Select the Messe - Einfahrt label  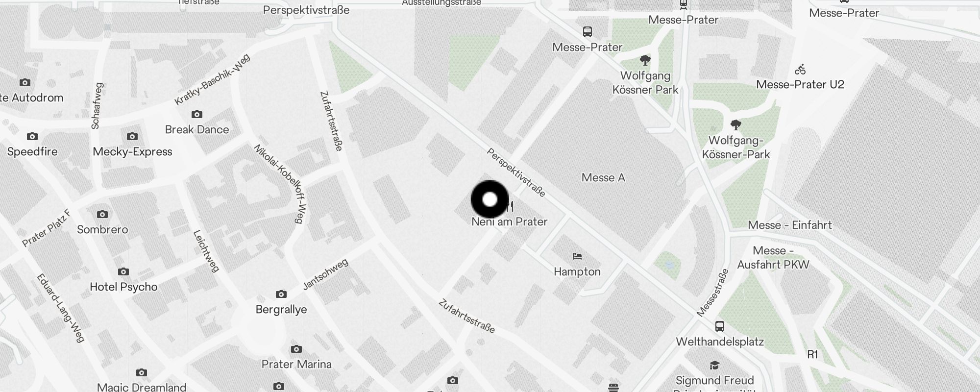(789, 225)
